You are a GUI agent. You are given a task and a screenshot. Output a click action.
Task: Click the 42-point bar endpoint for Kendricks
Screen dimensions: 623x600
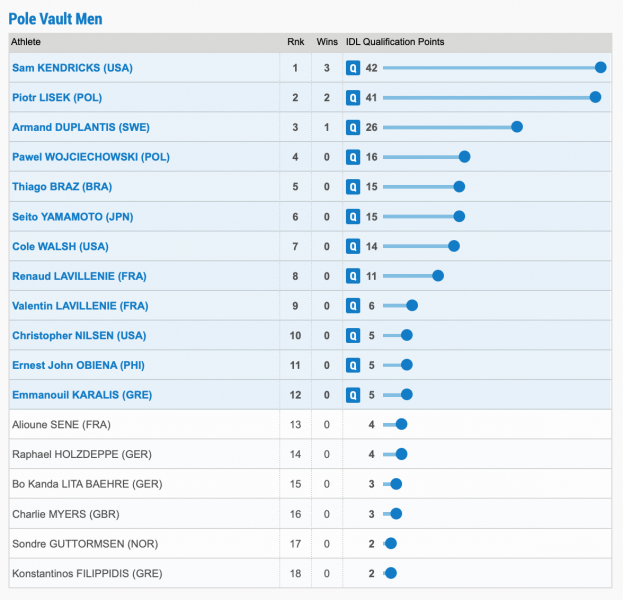coord(600,68)
